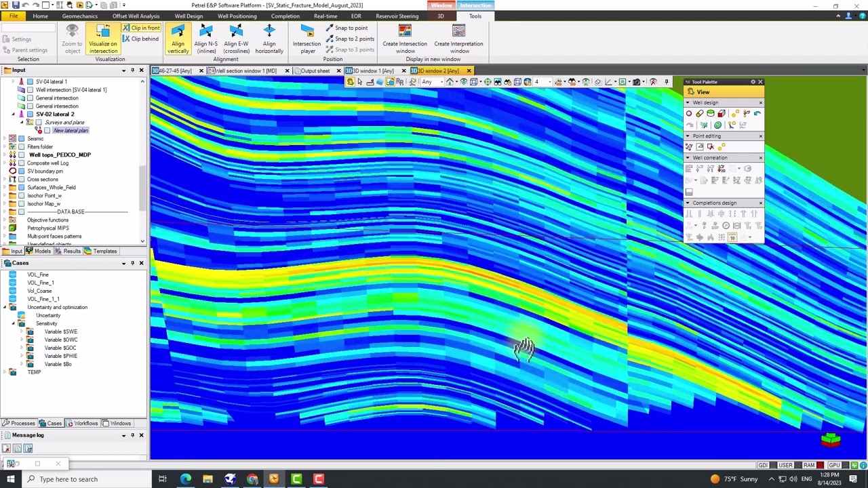The height and width of the screenshot is (488, 868).
Task: Toggle Seismic checkbox
Action: [21, 138]
